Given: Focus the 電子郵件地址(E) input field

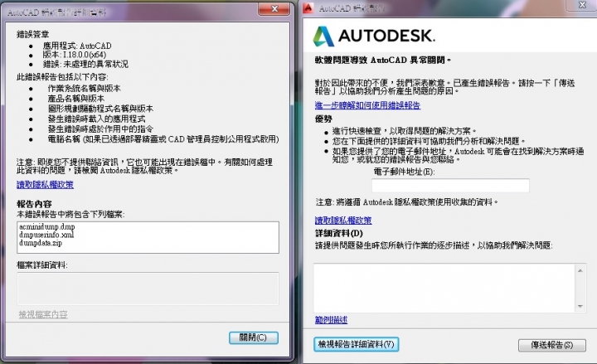Looking at the screenshot, I should (x=450, y=186).
